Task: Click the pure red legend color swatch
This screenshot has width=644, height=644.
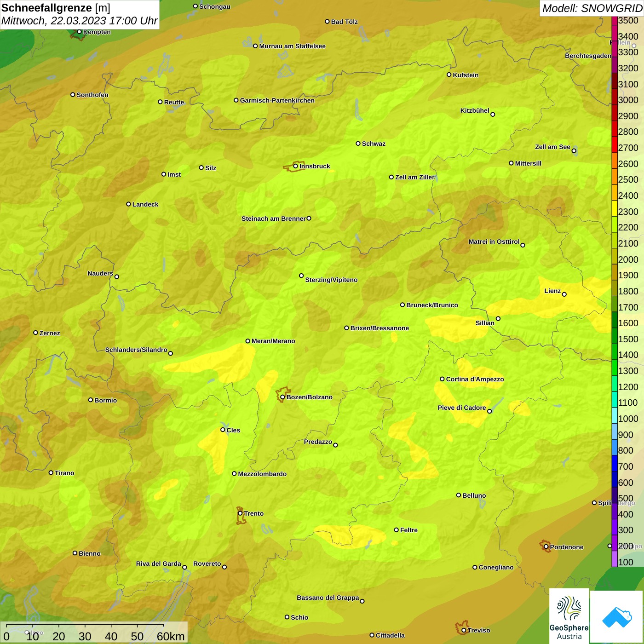Action: [615, 144]
